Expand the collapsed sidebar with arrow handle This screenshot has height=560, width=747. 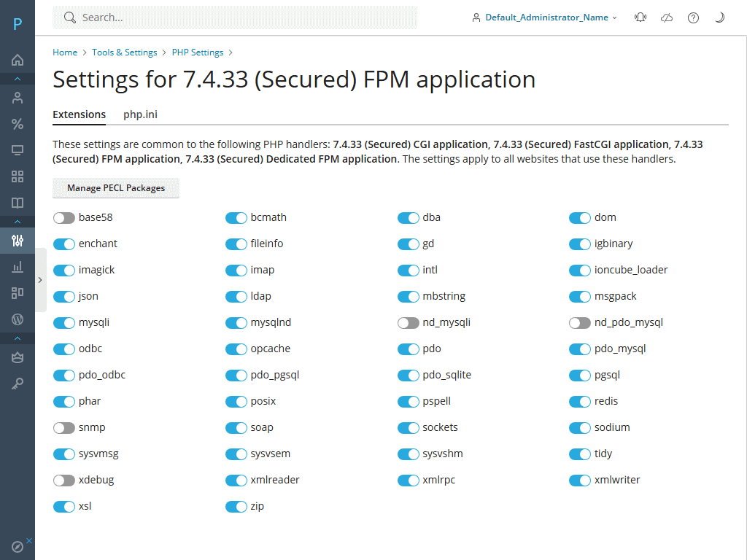point(40,280)
